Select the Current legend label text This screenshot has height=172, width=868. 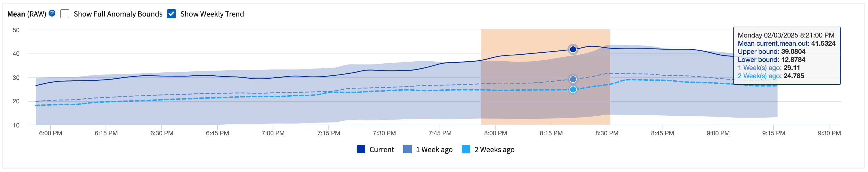pyautogui.click(x=381, y=150)
